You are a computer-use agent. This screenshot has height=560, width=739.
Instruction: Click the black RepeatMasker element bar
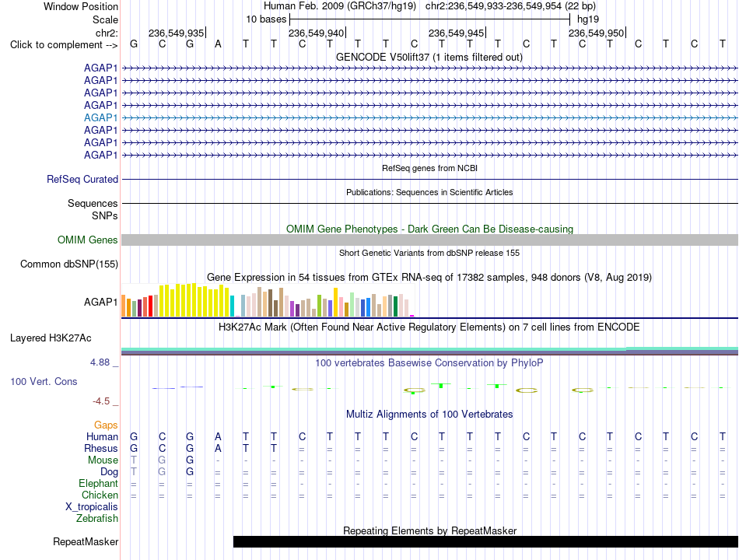pos(485,541)
